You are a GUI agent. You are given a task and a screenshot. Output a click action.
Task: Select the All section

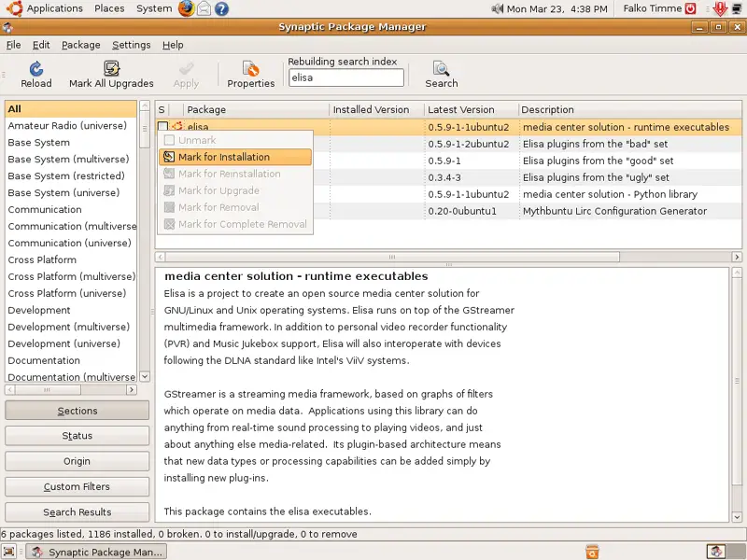pos(71,109)
